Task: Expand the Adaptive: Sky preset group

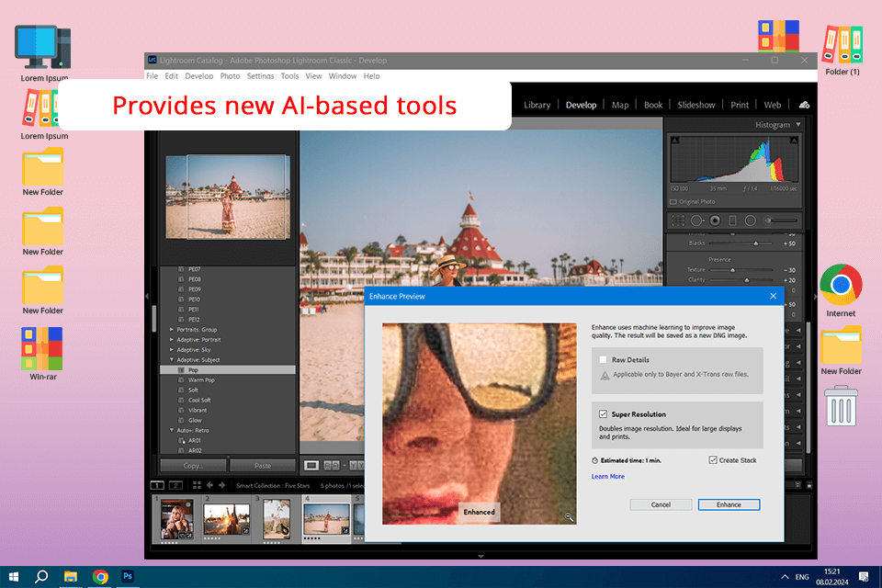Action: click(x=171, y=350)
